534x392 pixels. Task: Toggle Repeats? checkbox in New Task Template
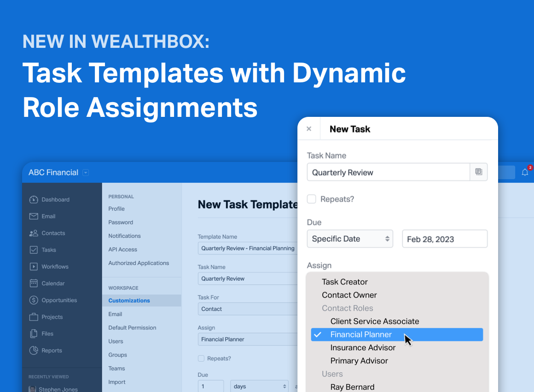pos(201,358)
